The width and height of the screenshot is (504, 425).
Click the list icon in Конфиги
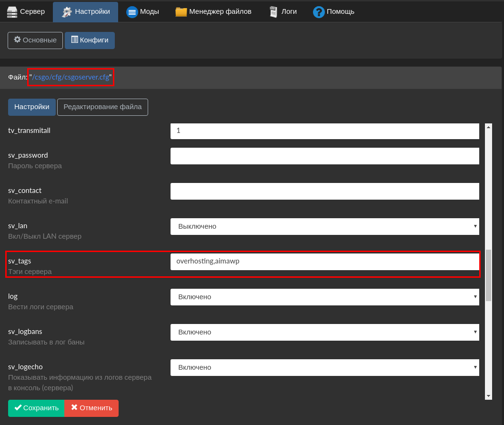[74, 40]
